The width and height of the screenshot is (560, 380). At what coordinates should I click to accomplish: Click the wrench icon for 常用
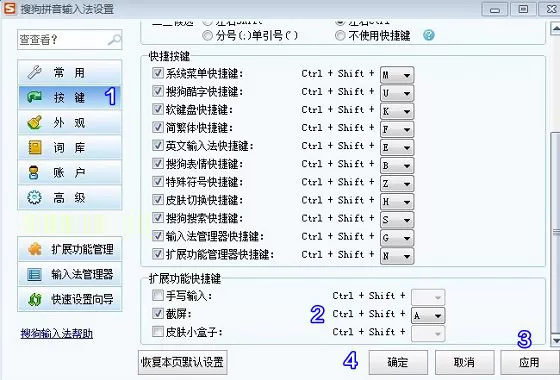(35, 72)
